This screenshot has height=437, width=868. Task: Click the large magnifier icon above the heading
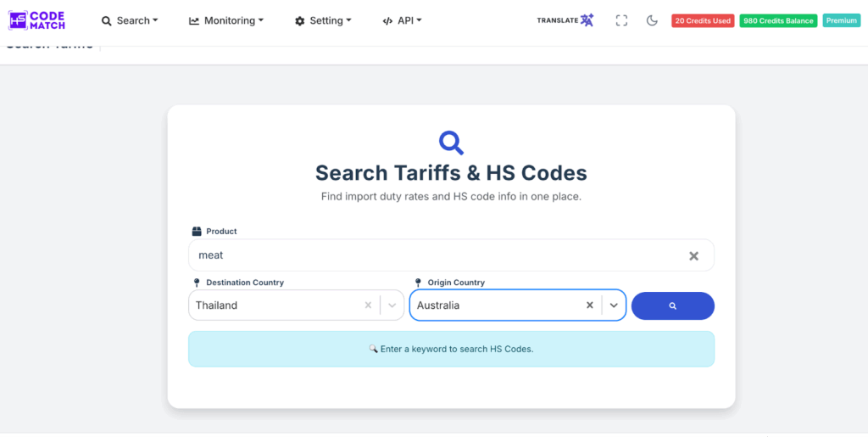pos(451,142)
